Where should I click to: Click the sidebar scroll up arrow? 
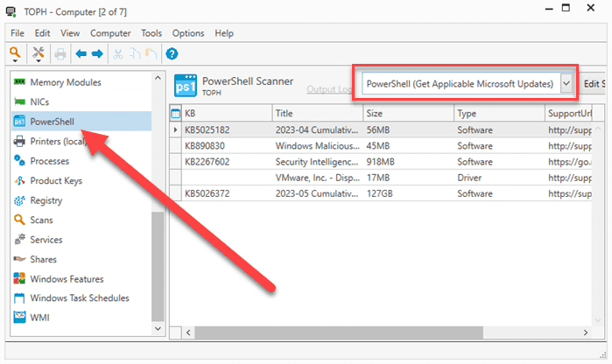pyautogui.click(x=158, y=78)
